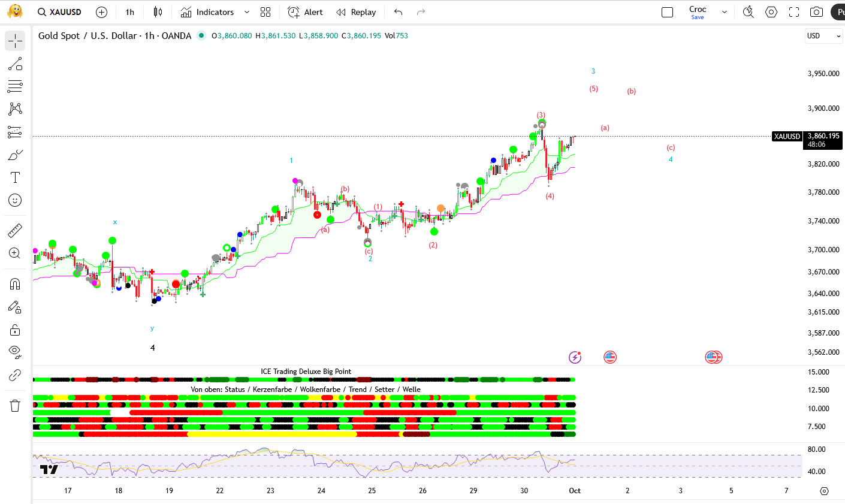
Task: Change the 1h timeframe interval
Action: [x=129, y=12]
